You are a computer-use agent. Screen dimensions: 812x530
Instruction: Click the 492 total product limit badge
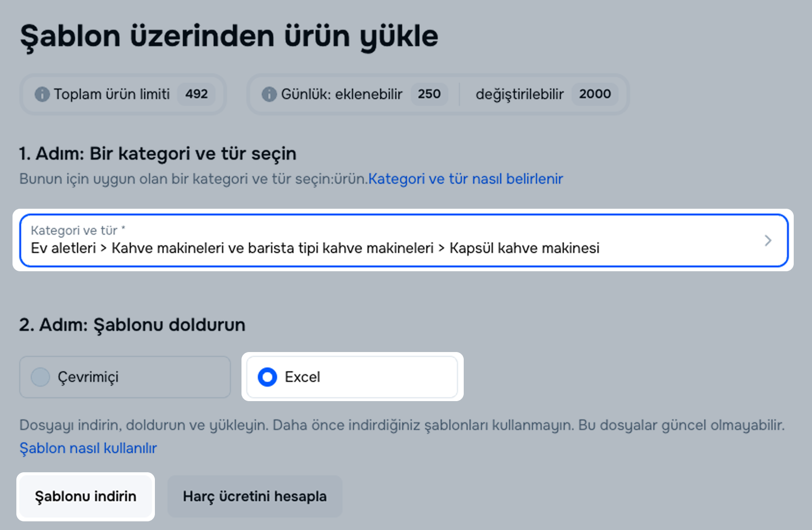pyautogui.click(x=196, y=94)
